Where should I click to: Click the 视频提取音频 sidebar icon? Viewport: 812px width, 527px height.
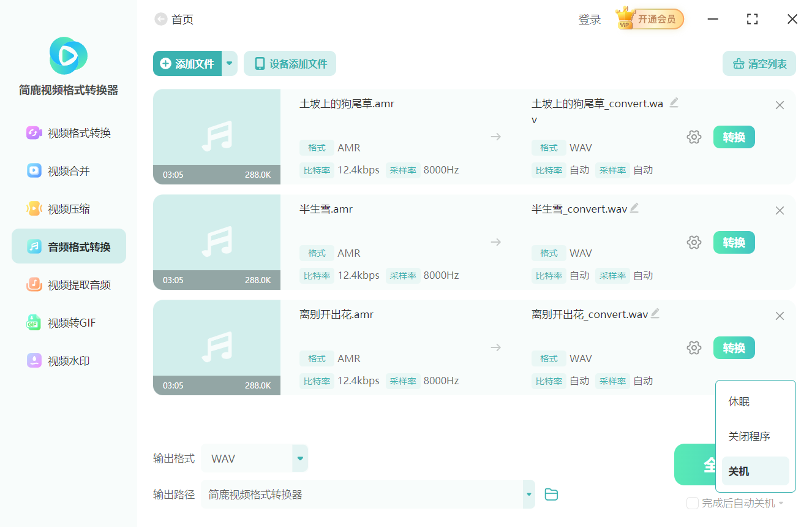34,285
